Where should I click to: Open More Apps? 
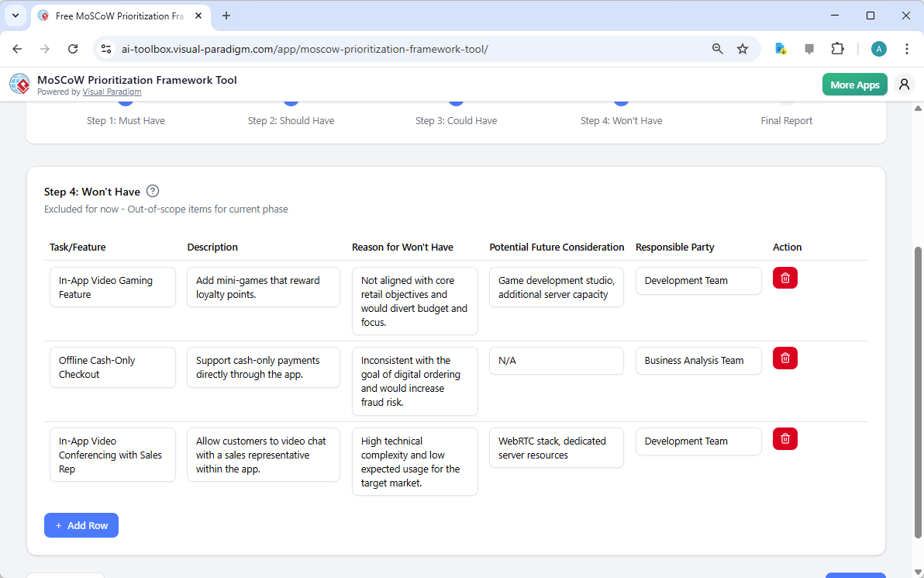point(854,84)
